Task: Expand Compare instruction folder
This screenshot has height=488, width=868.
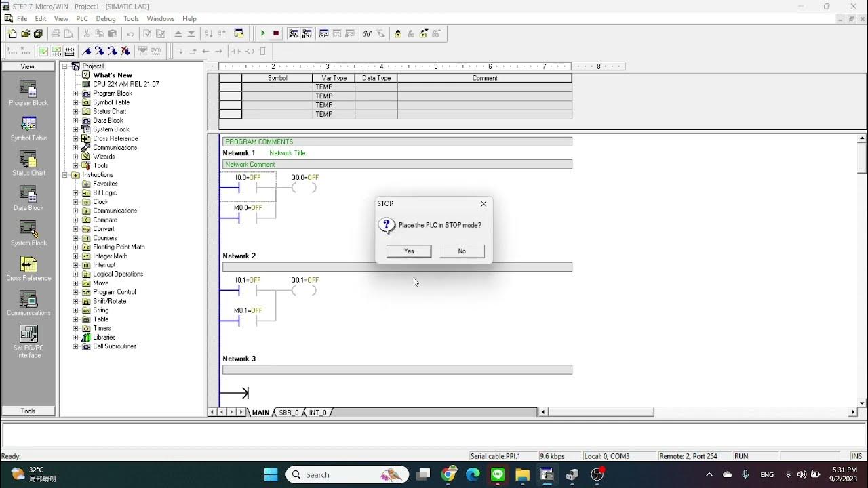Action: point(75,220)
